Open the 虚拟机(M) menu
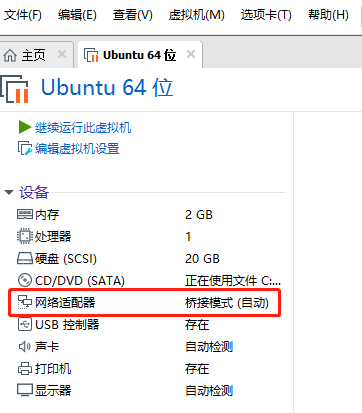The width and height of the screenshot is (362, 413). point(197,15)
